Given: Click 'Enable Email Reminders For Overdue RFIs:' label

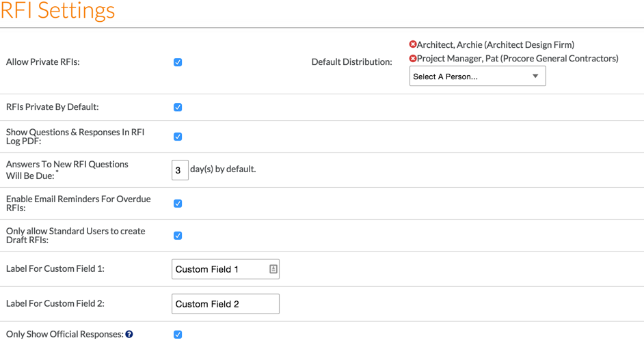Looking at the screenshot, I should tap(79, 204).
